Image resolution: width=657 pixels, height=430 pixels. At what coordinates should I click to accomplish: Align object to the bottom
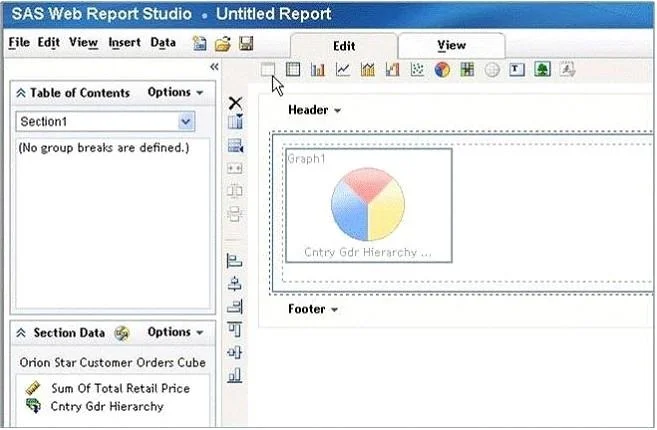[235, 375]
